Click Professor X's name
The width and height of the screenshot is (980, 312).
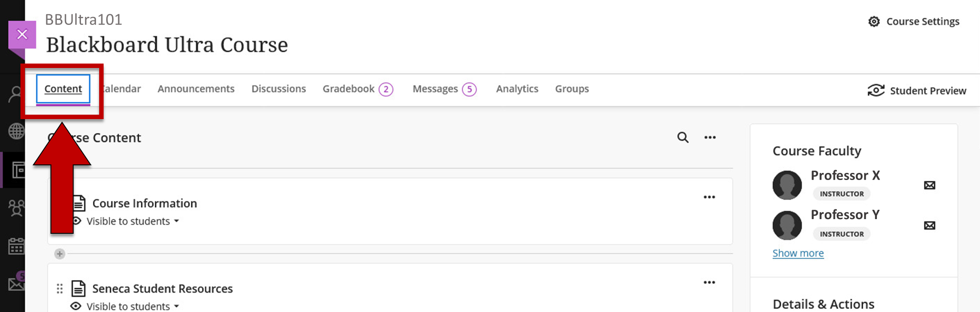(845, 175)
